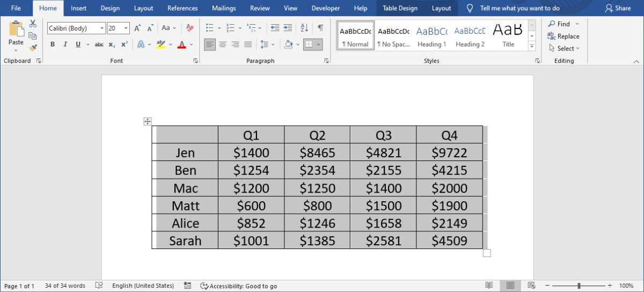Expand the numbering list dropdown arrow
The width and height of the screenshot is (644, 292).
coord(240,28)
